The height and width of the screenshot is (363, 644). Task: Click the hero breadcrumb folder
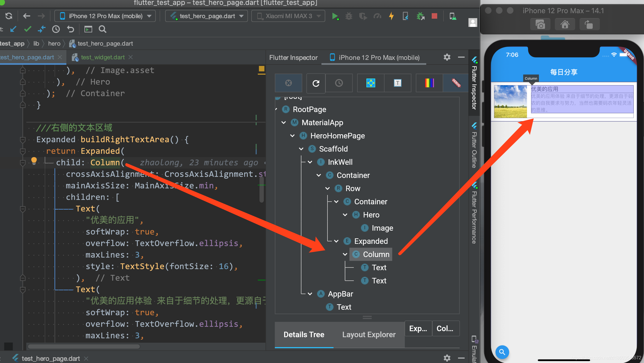54,44
